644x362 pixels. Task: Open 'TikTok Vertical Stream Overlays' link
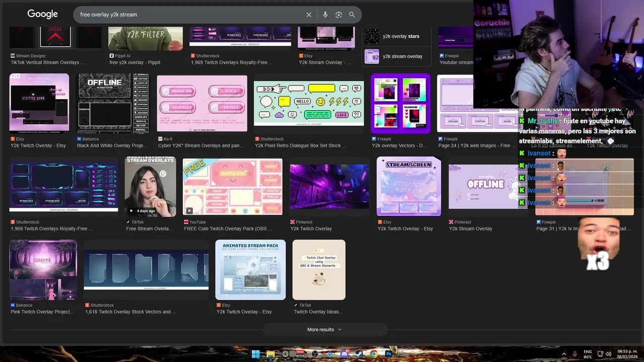coord(47,62)
